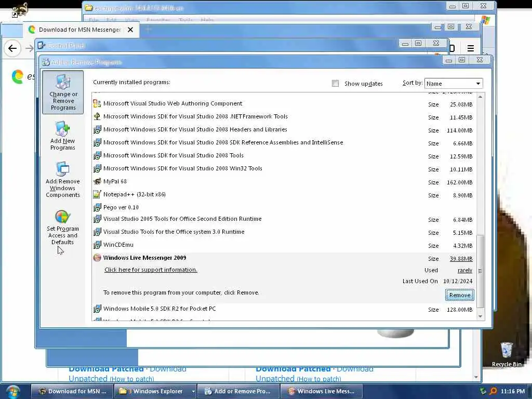
Task: Click the Add or Remove Programs title icon
Action: [x=46, y=62]
